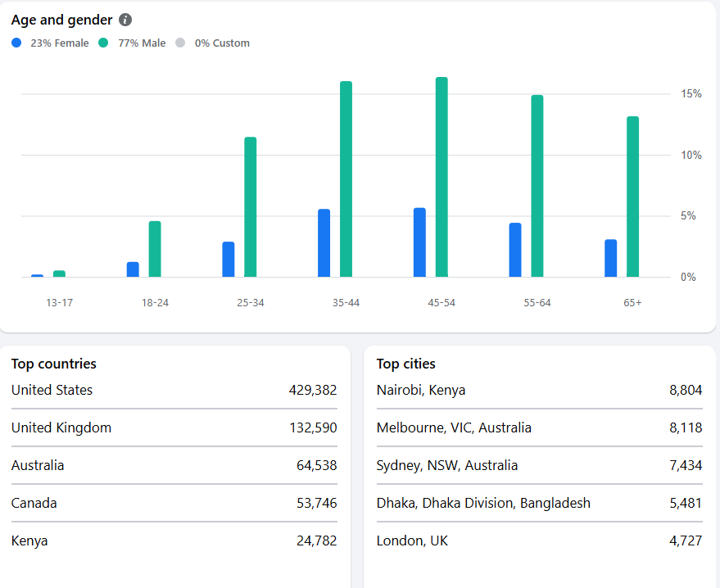Select the Dhaka, Dhaka Division, Bangladesh row

(540, 503)
